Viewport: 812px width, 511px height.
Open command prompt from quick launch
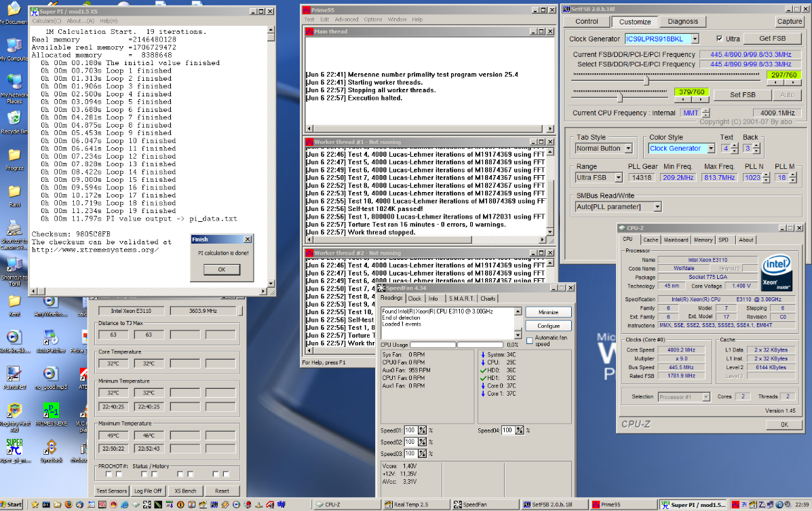46,504
